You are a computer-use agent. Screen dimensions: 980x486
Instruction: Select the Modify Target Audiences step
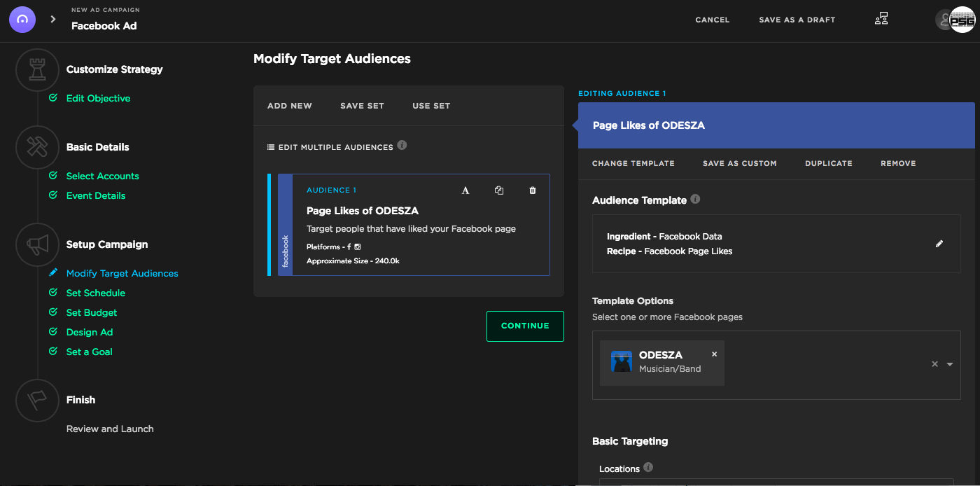point(122,274)
